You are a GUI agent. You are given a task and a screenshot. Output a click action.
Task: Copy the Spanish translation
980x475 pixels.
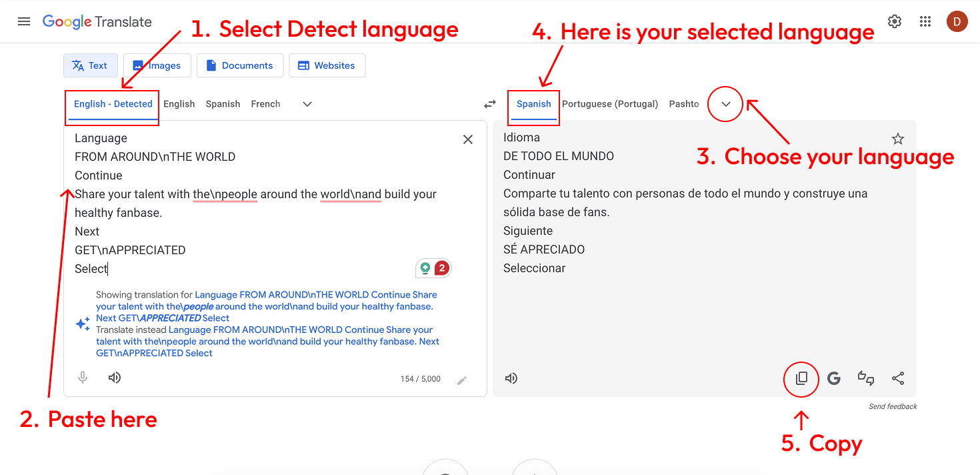coord(801,378)
